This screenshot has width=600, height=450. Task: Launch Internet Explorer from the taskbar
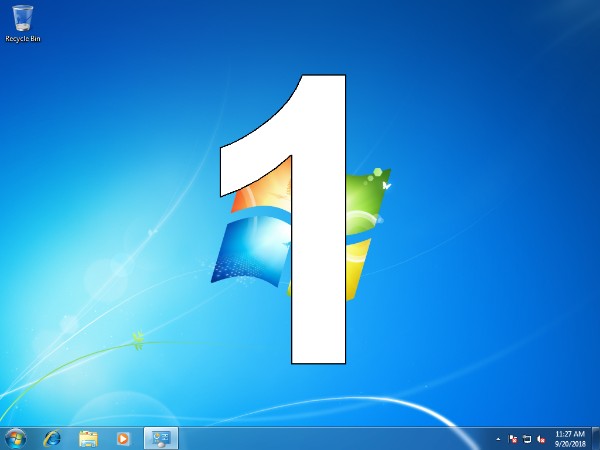[x=52, y=439]
